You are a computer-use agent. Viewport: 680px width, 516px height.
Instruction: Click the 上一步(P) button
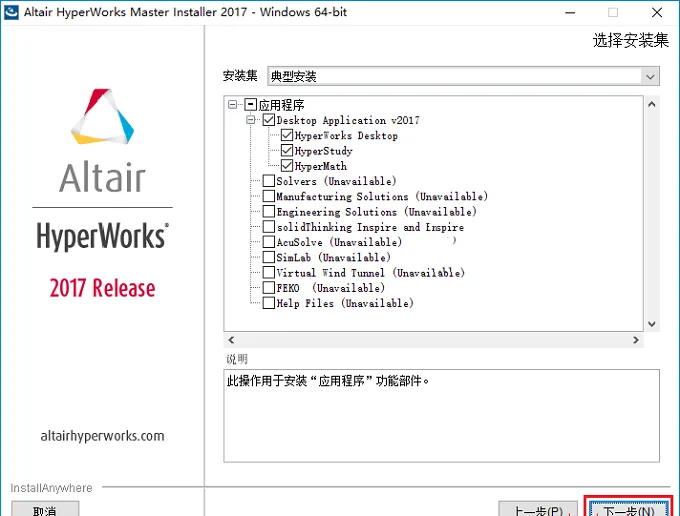(538, 509)
